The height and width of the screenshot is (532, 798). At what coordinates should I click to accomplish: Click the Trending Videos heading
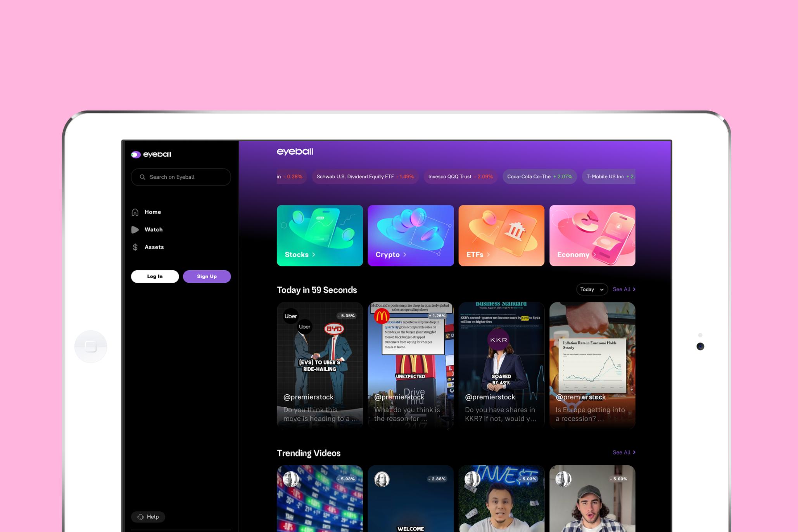click(309, 453)
